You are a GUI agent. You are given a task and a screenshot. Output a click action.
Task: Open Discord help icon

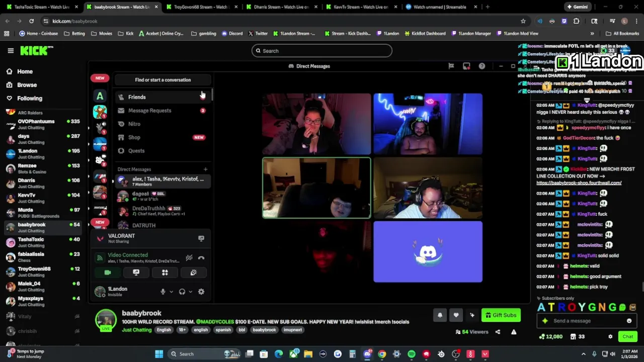(x=481, y=66)
